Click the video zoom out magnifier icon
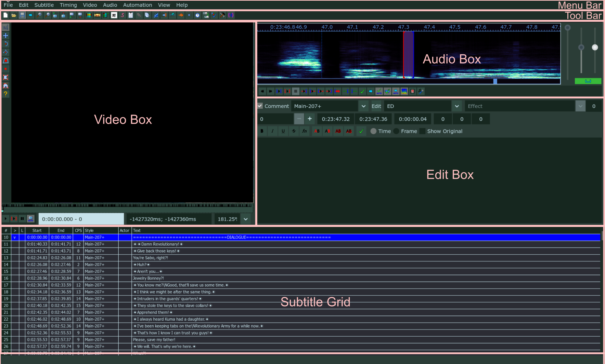This screenshot has height=364, width=605. (x=47, y=15)
